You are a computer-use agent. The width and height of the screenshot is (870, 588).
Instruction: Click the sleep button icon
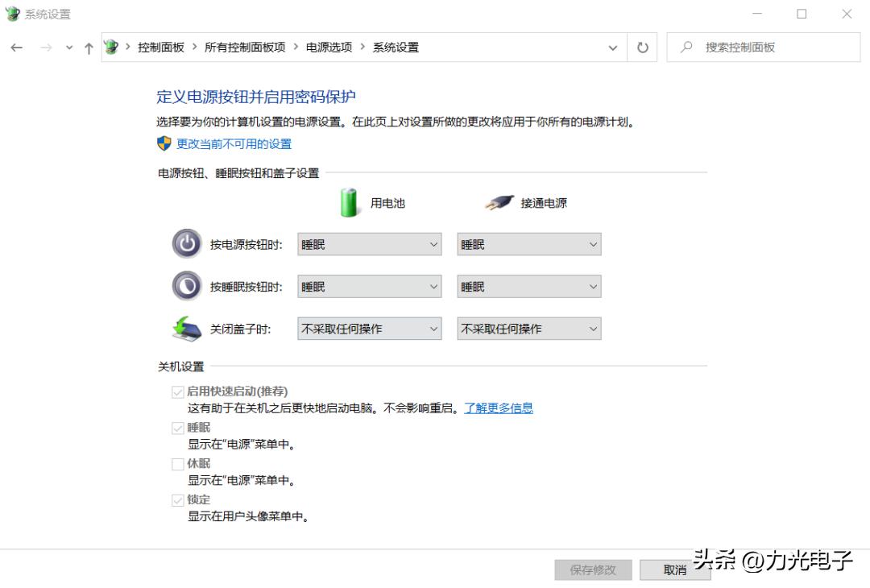tap(186, 286)
